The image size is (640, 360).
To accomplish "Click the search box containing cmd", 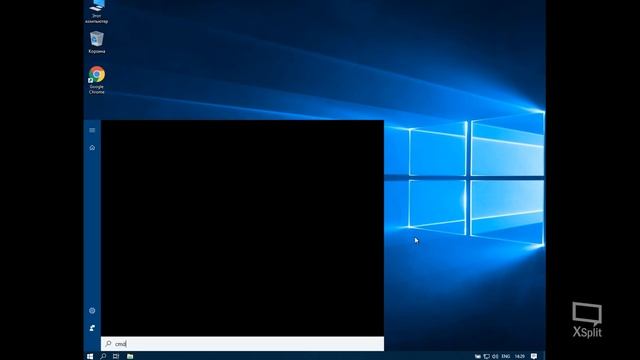I will click(242, 344).
